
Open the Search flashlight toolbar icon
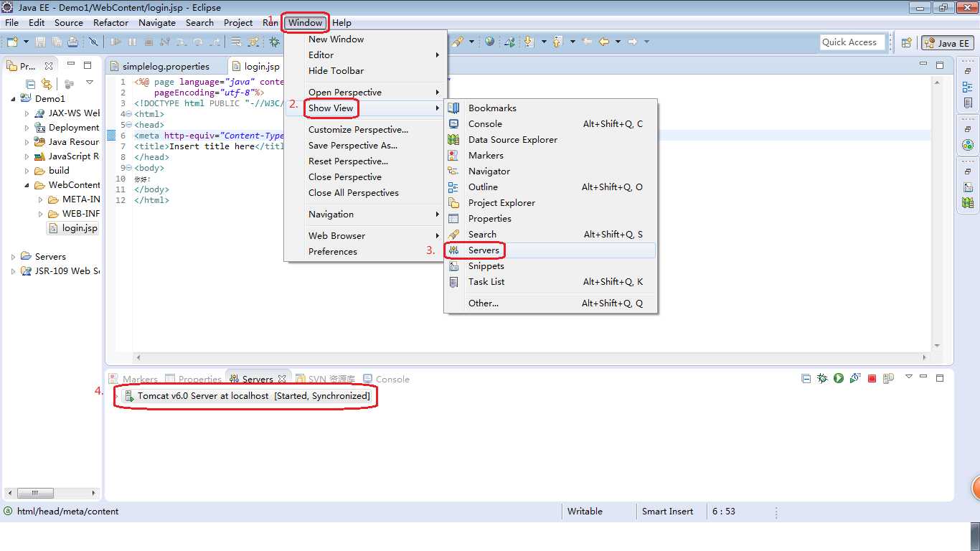pyautogui.click(x=458, y=42)
